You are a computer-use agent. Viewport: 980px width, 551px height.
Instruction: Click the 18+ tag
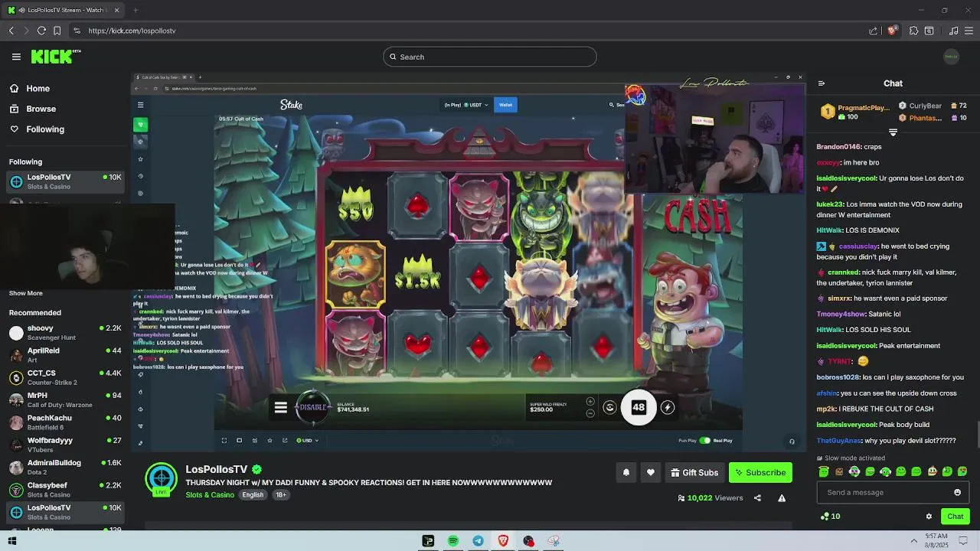[x=281, y=495]
